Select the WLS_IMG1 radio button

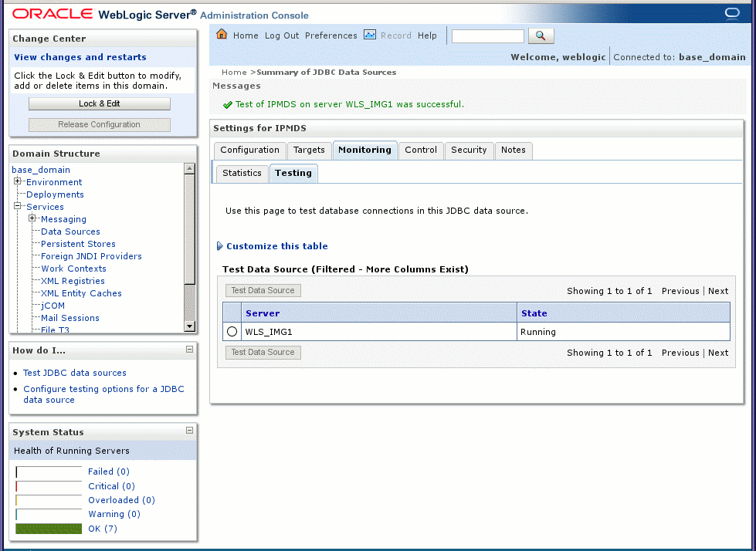click(x=232, y=331)
